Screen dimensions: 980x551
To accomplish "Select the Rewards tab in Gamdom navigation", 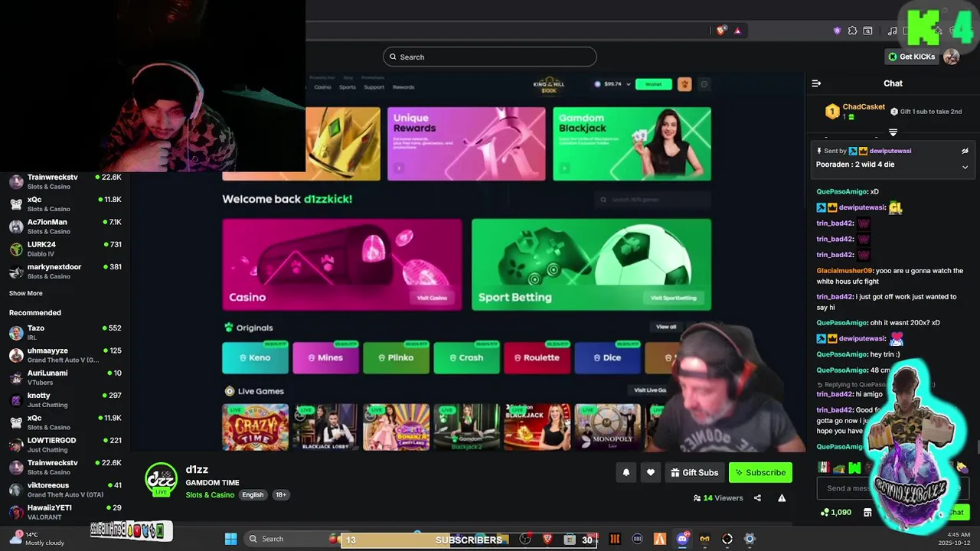I will 403,87.
